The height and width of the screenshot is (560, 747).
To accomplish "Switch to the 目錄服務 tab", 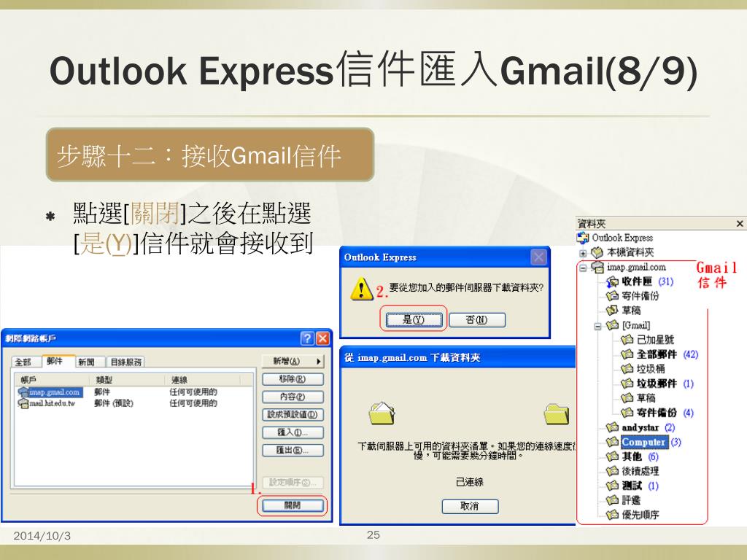I will tap(125, 362).
